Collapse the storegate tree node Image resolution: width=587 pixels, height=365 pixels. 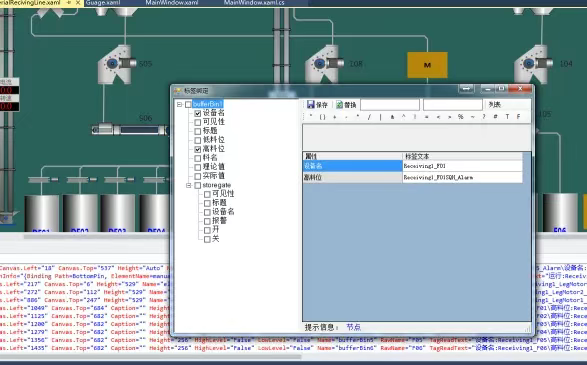(x=189, y=185)
